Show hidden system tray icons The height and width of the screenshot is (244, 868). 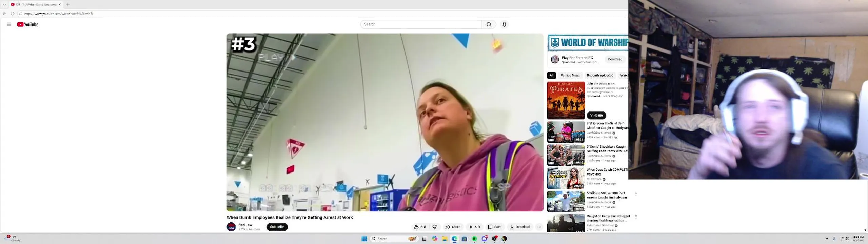click(x=827, y=239)
